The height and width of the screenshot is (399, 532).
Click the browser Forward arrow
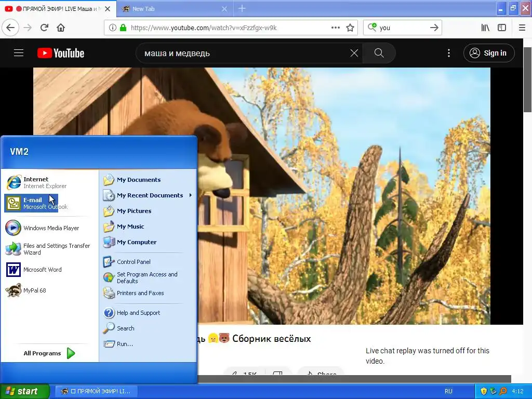pyautogui.click(x=28, y=28)
